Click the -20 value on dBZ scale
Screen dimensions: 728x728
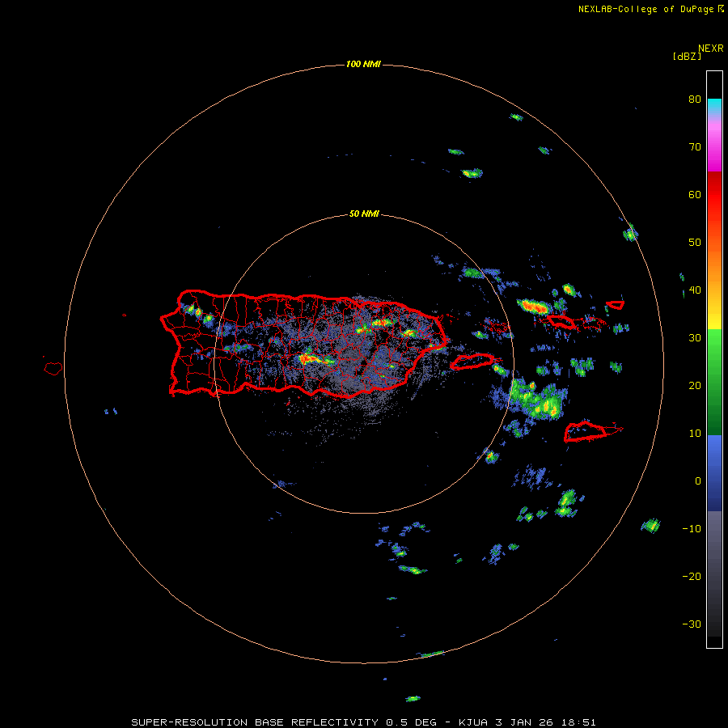[x=692, y=577]
